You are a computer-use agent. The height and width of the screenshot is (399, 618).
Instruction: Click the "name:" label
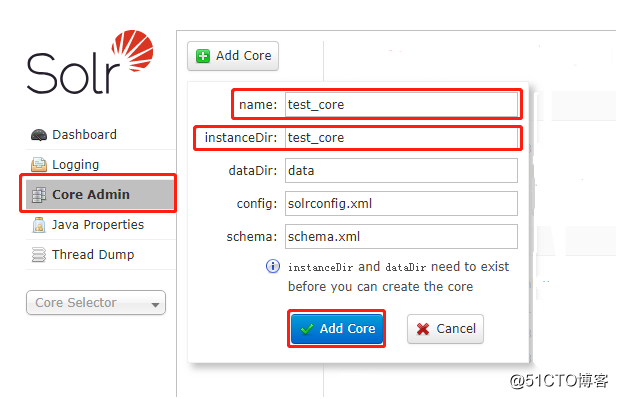point(258,105)
